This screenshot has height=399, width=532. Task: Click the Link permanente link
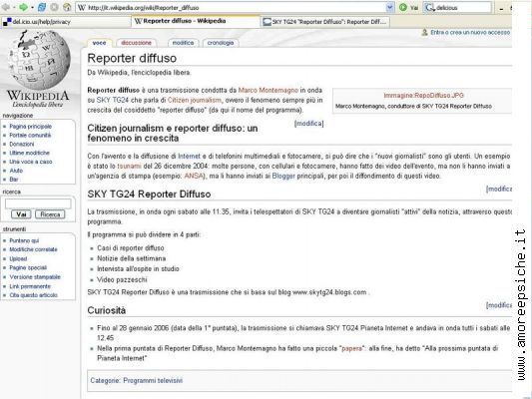point(30,286)
